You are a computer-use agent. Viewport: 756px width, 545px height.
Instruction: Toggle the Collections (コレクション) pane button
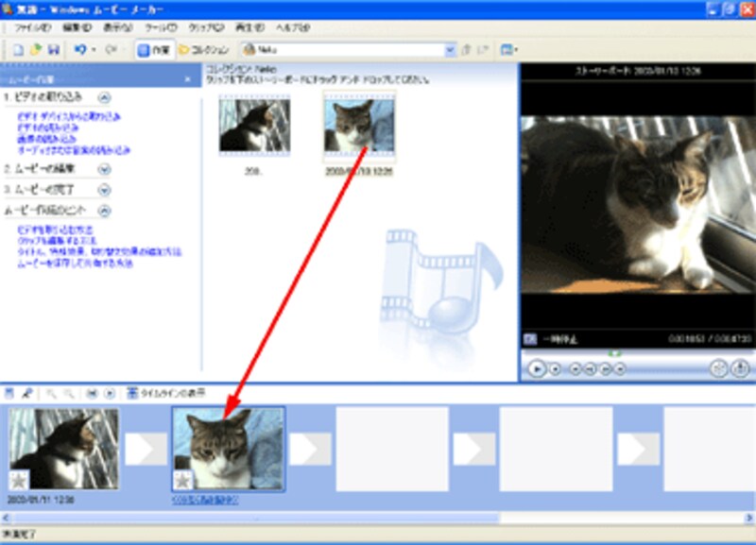(x=204, y=50)
